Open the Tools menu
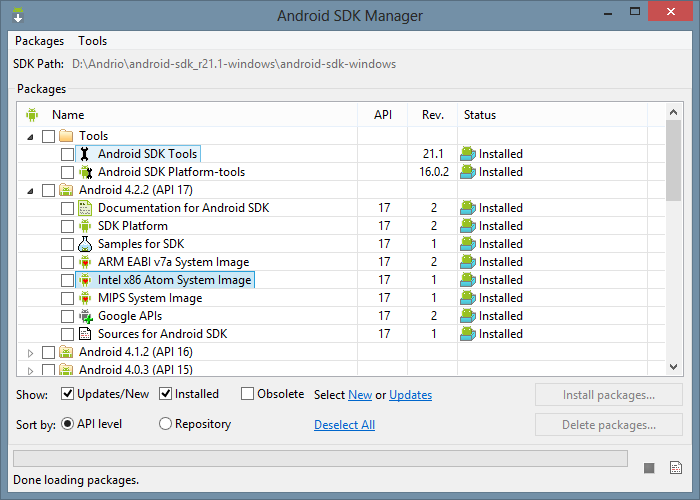 [92, 41]
